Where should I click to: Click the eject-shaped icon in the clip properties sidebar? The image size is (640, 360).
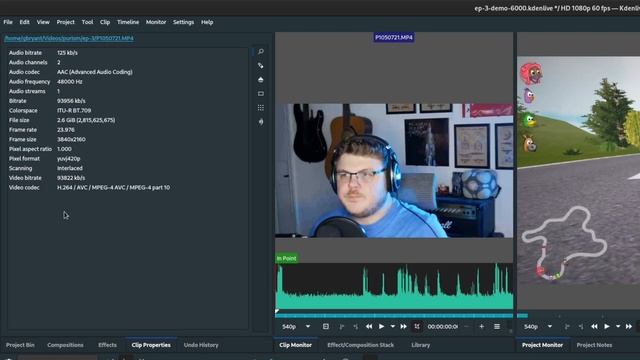point(260,80)
